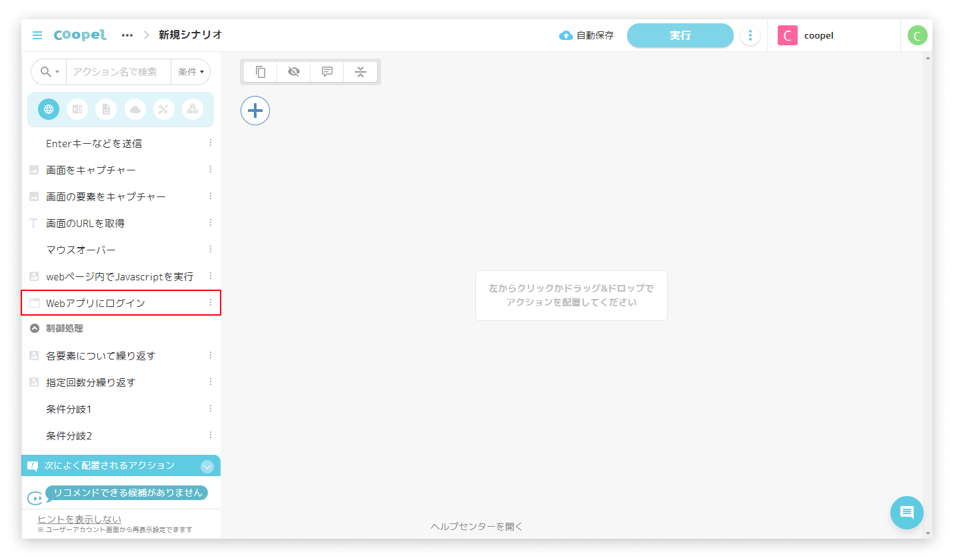Open the search type dropdown magnifier

point(49,71)
